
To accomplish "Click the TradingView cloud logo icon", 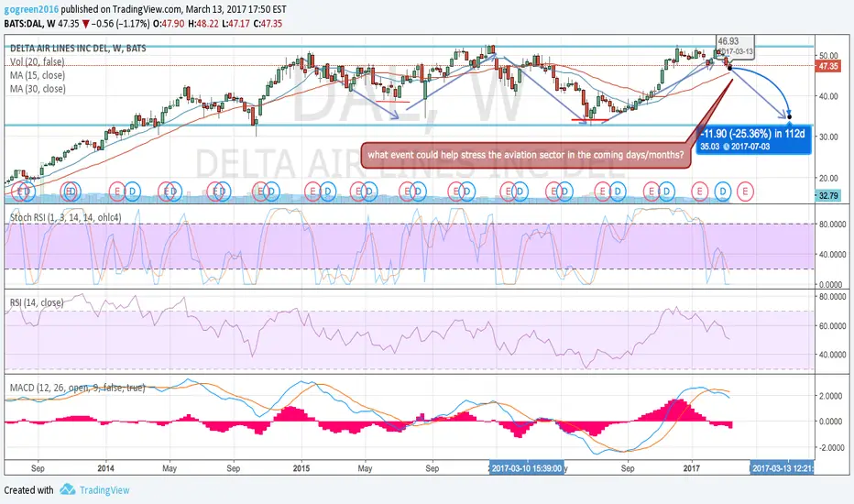I will click(68, 489).
